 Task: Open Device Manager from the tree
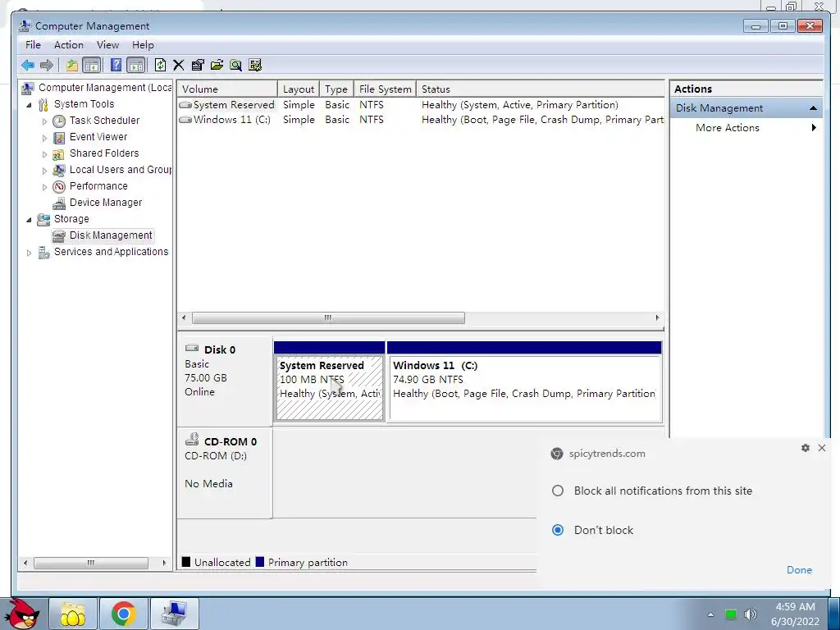coord(106,203)
